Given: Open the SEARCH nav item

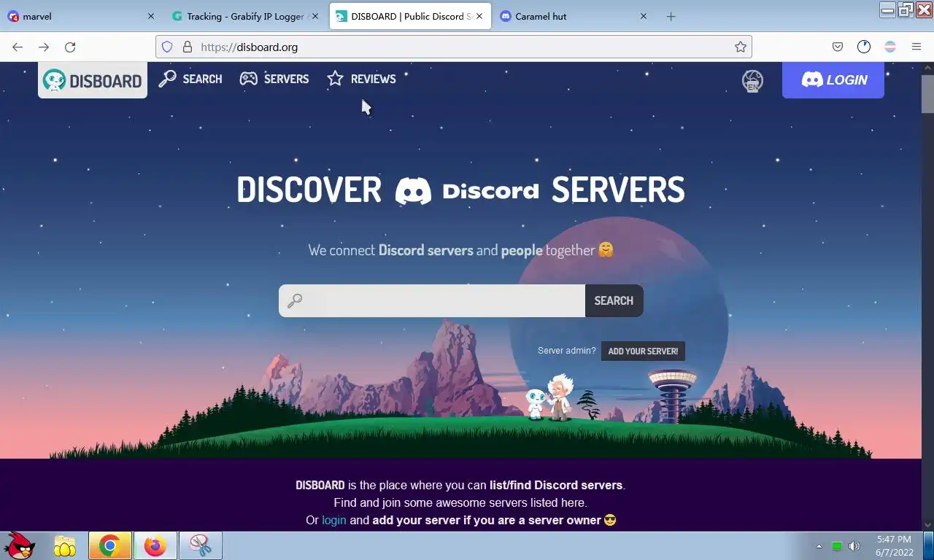Looking at the screenshot, I should [190, 79].
